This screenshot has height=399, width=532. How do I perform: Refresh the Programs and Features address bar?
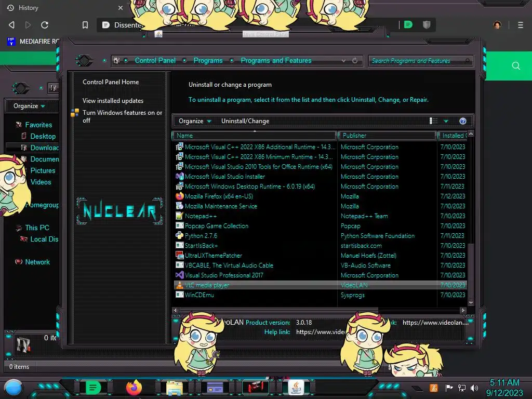(355, 61)
